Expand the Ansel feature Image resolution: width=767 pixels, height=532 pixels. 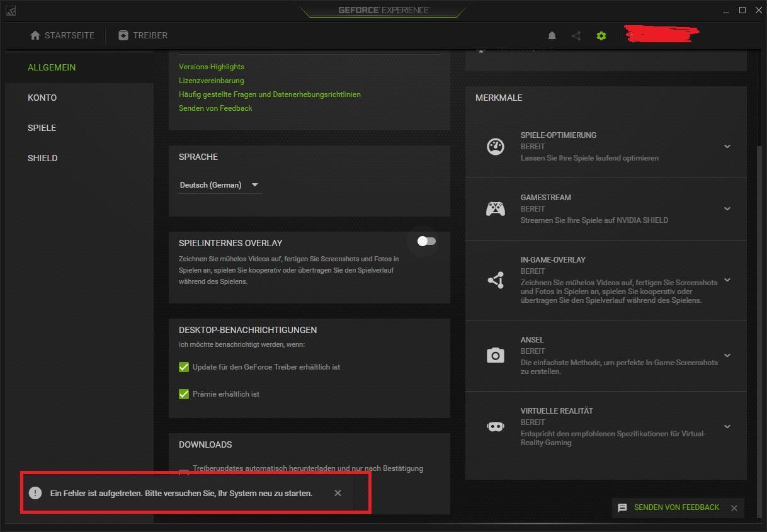point(727,356)
